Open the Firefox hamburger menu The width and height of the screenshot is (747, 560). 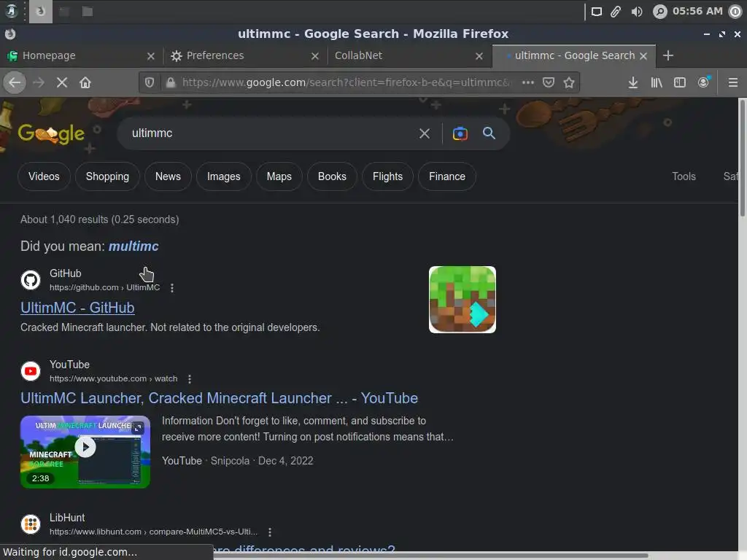[733, 83]
